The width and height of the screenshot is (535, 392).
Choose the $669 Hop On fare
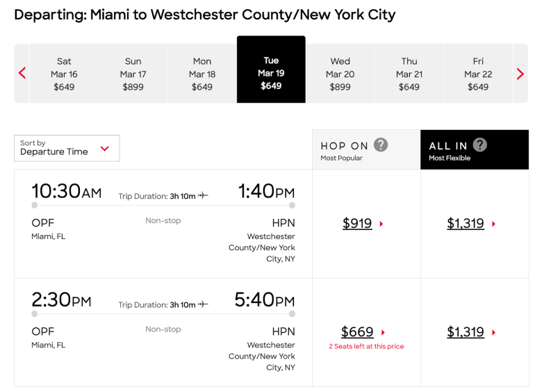(x=357, y=332)
